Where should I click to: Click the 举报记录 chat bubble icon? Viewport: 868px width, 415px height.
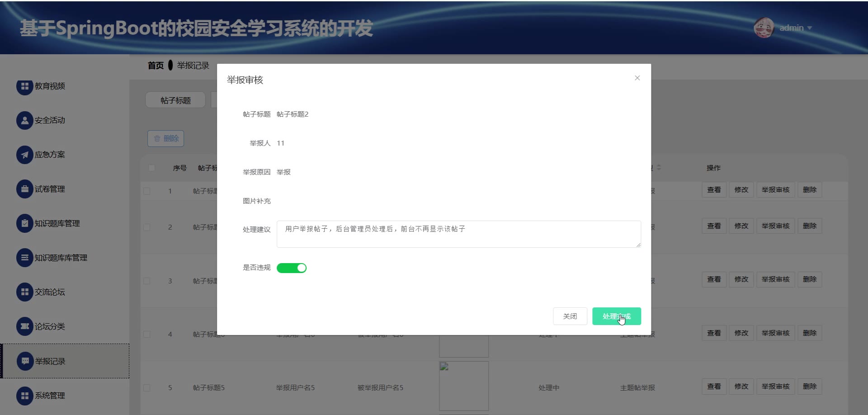coord(25,361)
